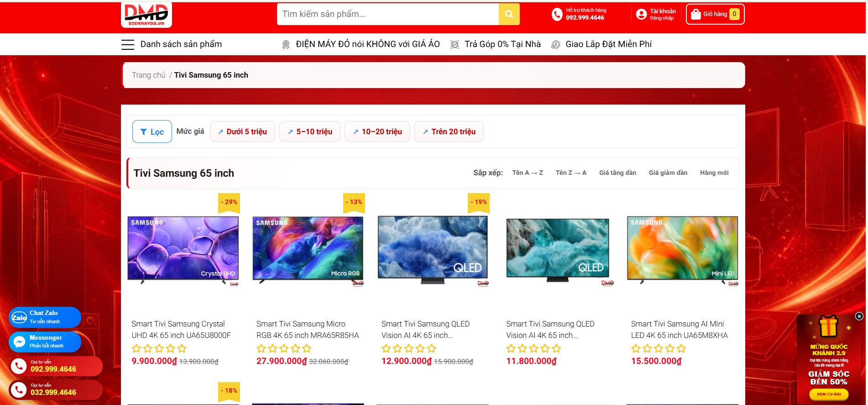
Task: Click the -19% discount badge
Action: coord(479,202)
